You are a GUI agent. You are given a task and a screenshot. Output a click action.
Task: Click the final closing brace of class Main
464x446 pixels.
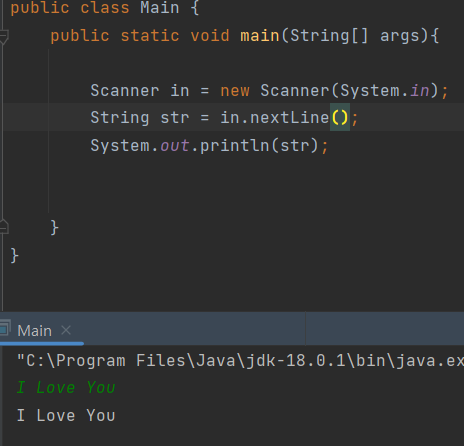(14, 256)
